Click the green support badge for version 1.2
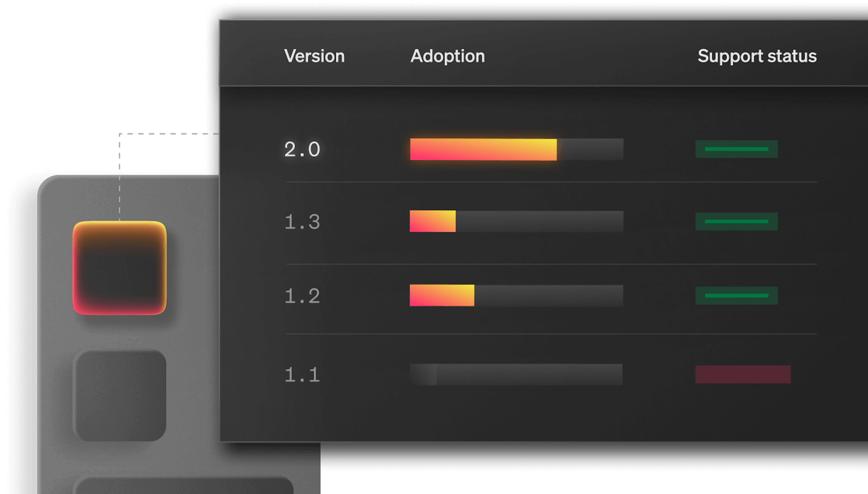 coord(736,296)
